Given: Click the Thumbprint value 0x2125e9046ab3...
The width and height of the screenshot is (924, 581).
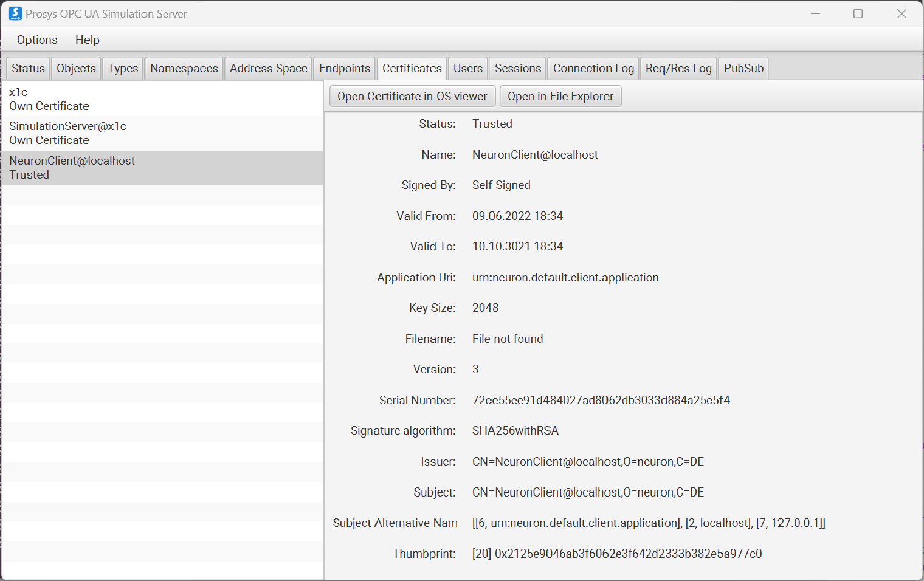Looking at the screenshot, I should [617, 554].
